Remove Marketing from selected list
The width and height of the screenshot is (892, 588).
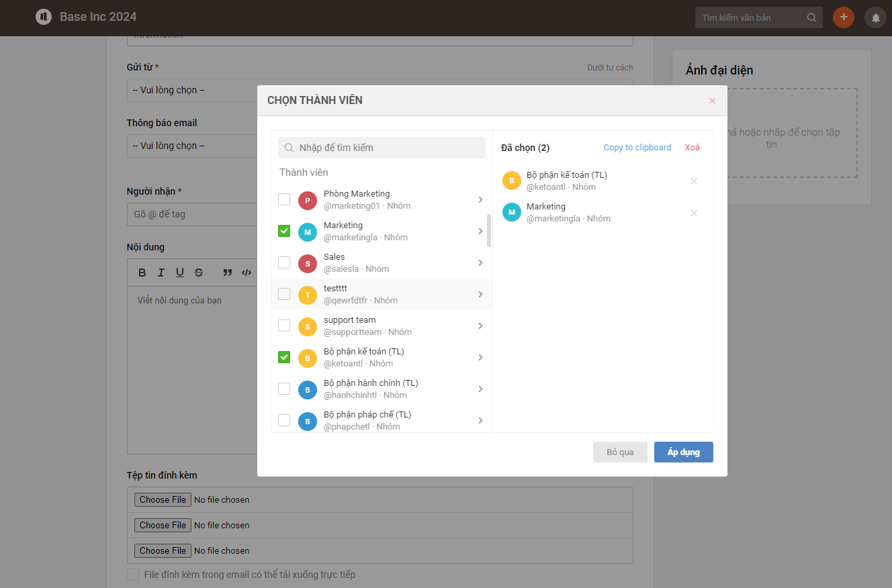694,213
